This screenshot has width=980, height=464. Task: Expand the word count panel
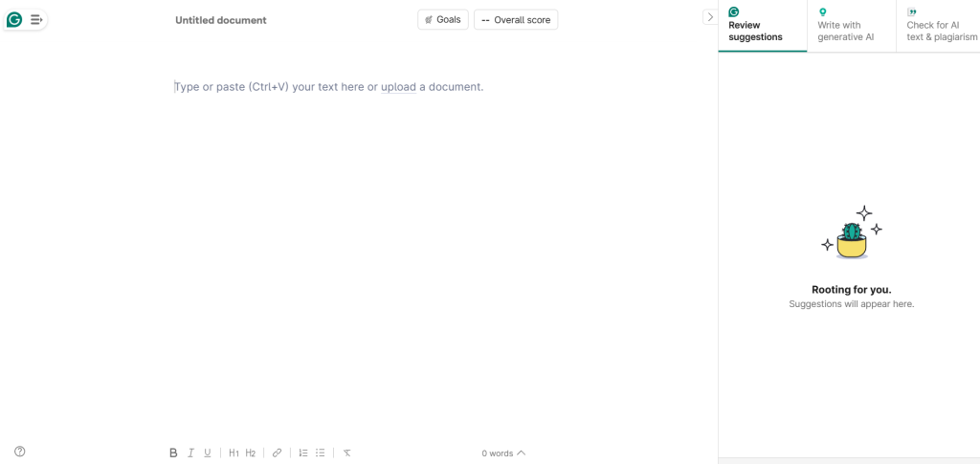(x=503, y=453)
